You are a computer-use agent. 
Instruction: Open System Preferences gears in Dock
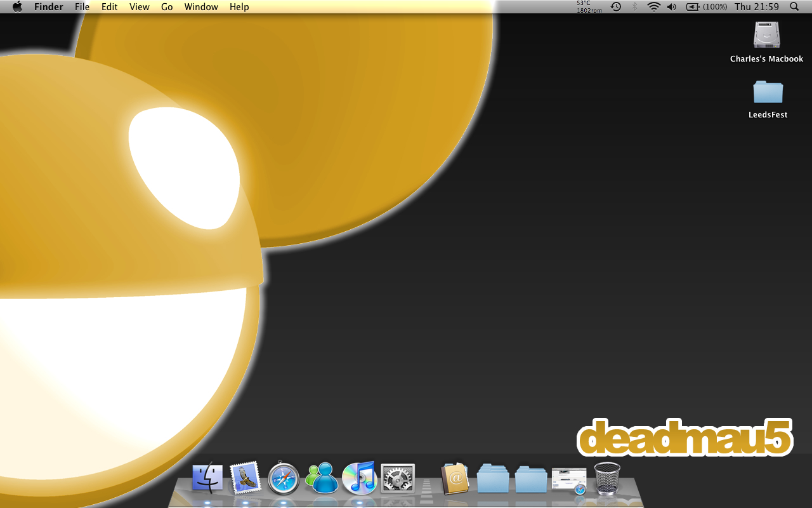398,478
